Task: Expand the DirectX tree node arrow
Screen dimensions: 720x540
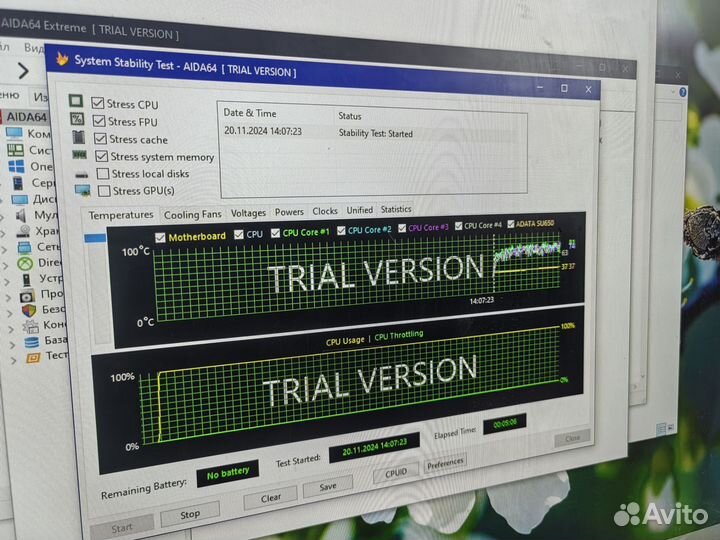Action: [6, 261]
